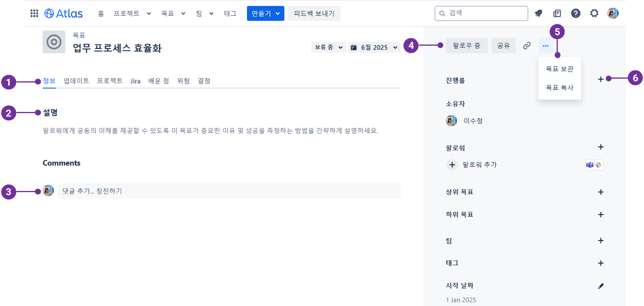This screenshot has height=306, width=644.
Task: Click owner name 이수정
Action: tap(473, 121)
